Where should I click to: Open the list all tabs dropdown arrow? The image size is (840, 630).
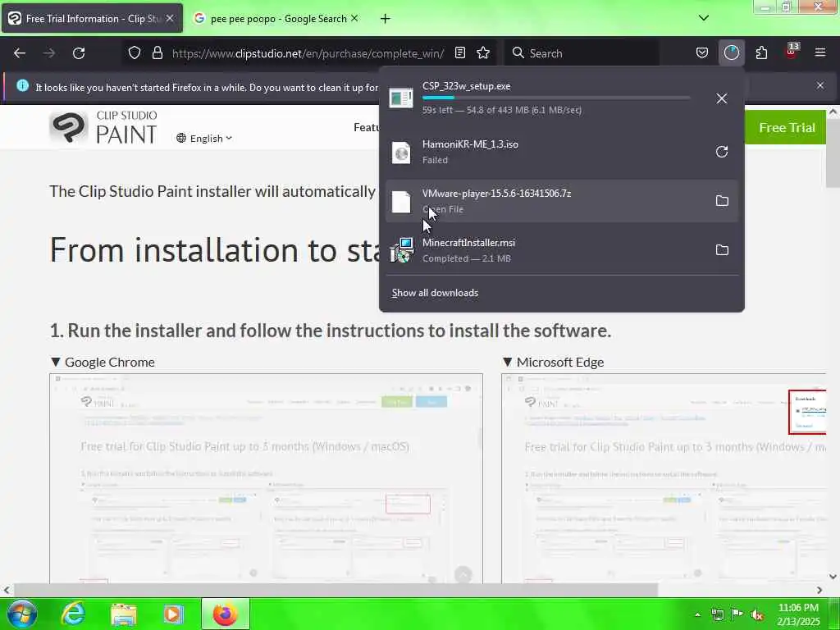(x=703, y=18)
